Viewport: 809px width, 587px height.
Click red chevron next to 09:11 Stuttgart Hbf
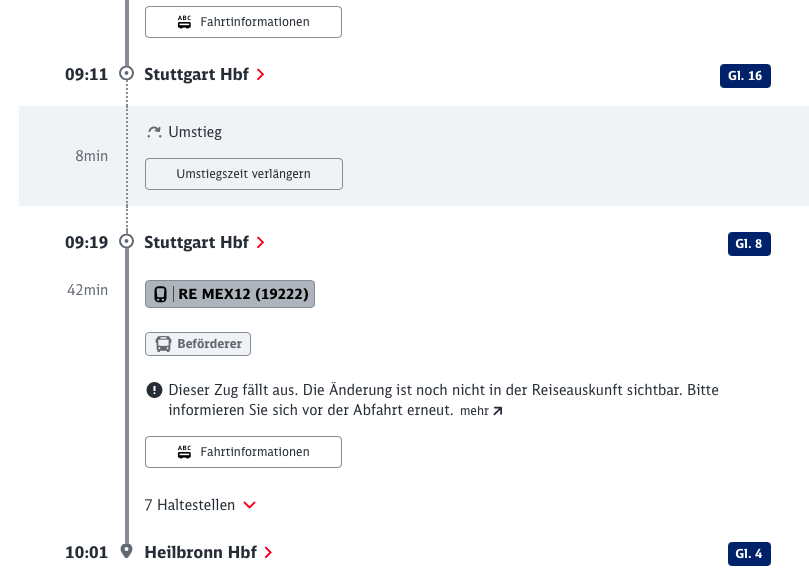point(261,75)
